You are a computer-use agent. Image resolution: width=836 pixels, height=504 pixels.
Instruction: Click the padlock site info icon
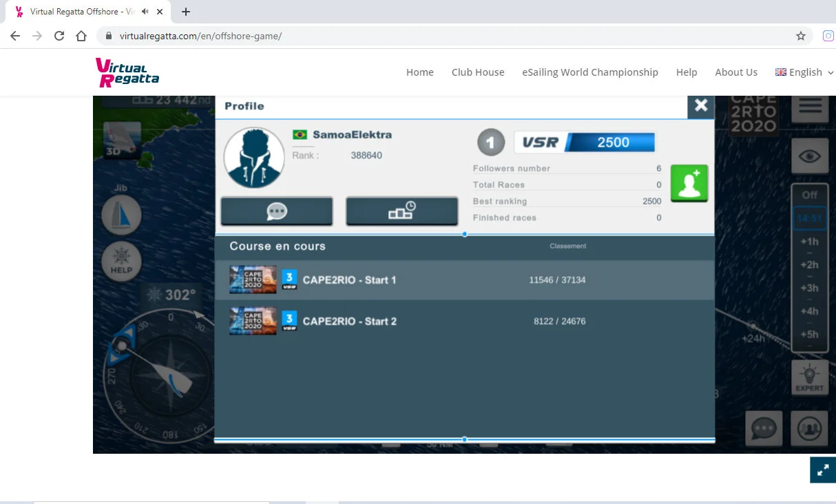tap(108, 36)
